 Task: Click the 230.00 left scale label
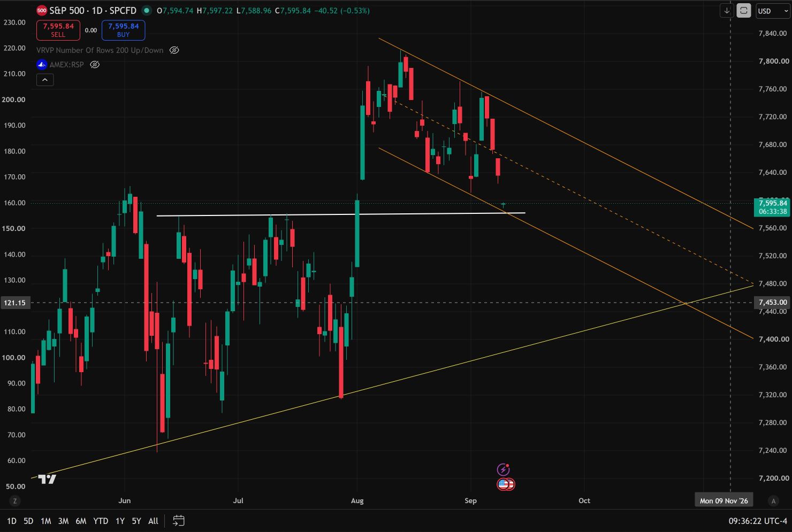[14, 22]
